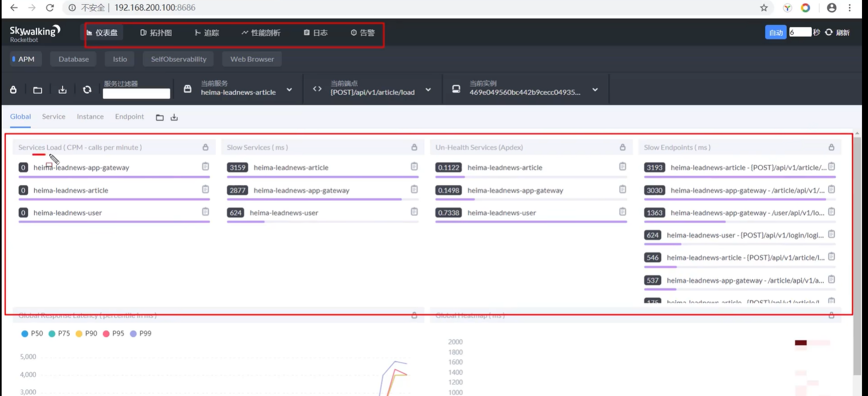Click the folder icon beside Endpoint tab
Viewport: 868px width, 396px height.
(x=160, y=117)
